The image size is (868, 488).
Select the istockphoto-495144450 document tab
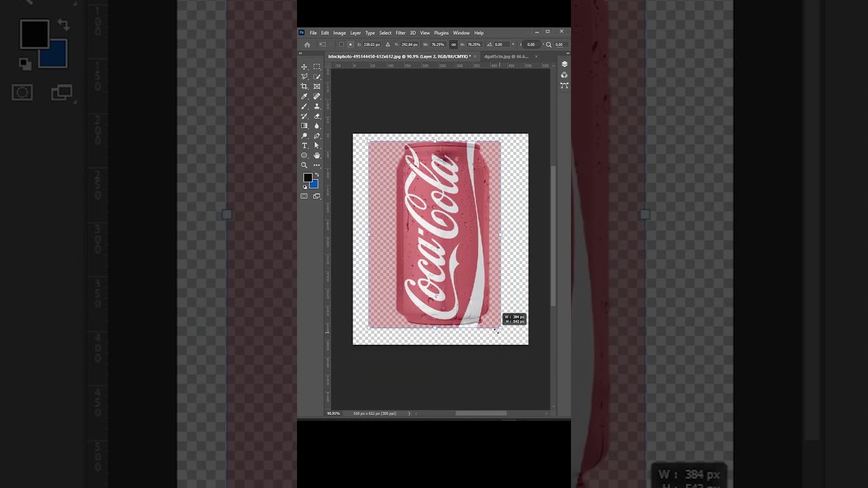[x=399, y=56]
